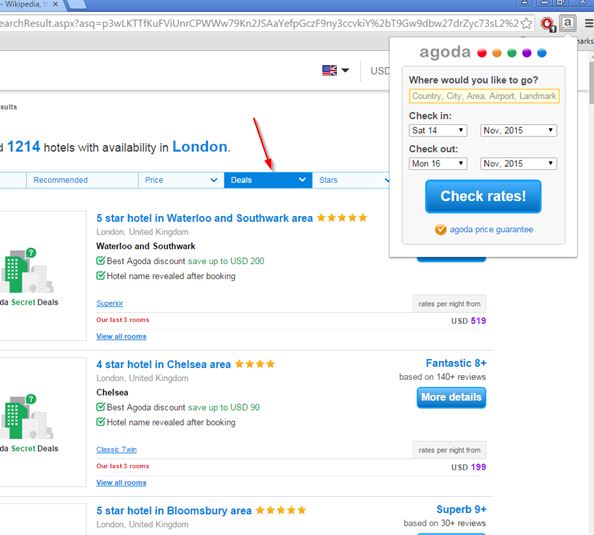Click the price guarantee checkmark badge icon
Screen dimensions: 594x535
pos(441,229)
